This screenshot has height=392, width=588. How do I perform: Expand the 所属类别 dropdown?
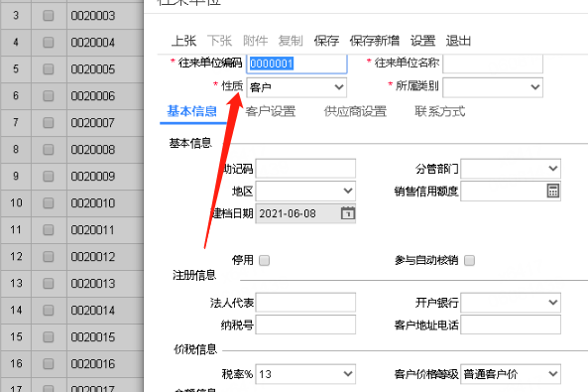point(493,87)
